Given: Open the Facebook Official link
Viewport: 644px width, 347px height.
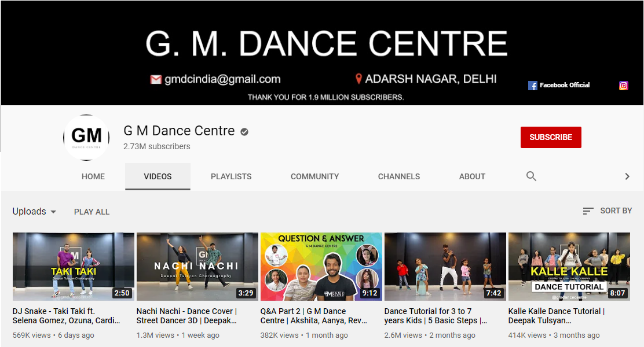Looking at the screenshot, I should [x=559, y=86].
